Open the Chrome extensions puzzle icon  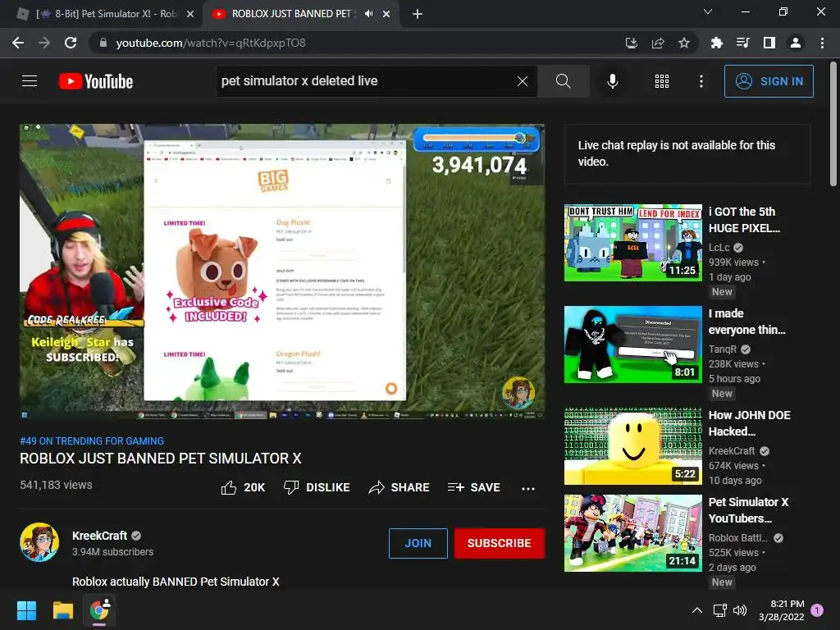(x=716, y=43)
